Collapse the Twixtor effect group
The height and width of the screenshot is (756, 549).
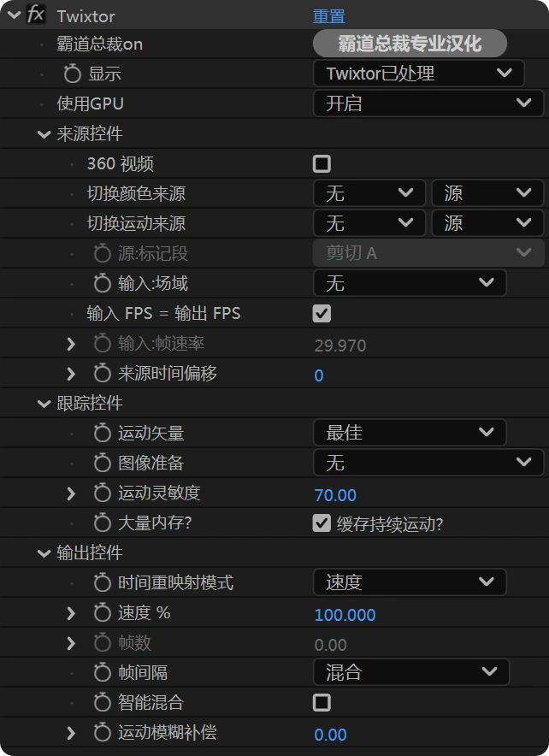pyautogui.click(x=14, y=15)
